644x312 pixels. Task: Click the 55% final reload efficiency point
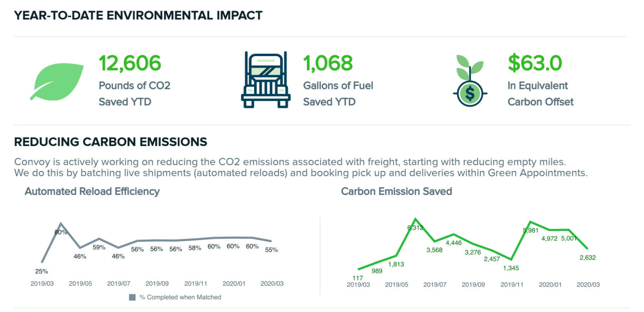[x=270, y=250]
